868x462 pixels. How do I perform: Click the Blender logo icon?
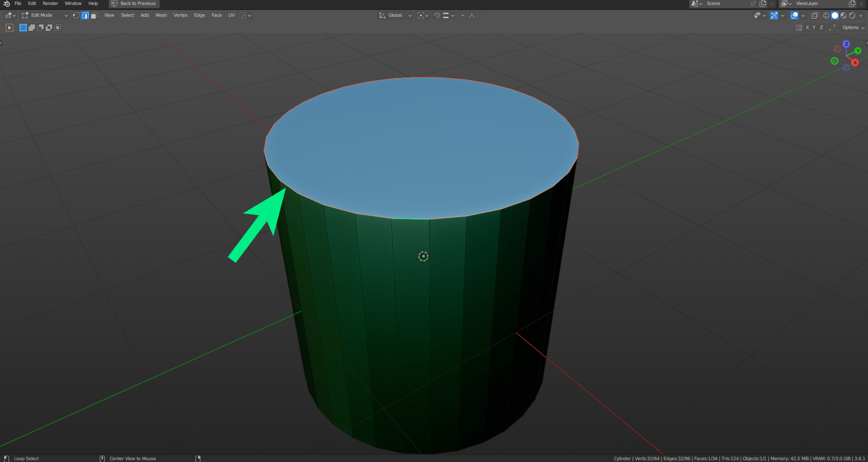[6, 4]
